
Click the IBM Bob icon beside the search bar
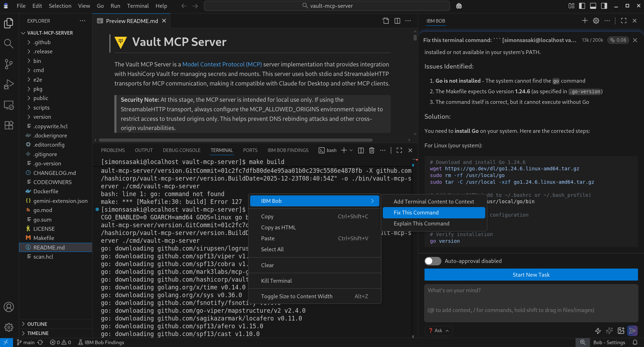pos(459,6)
